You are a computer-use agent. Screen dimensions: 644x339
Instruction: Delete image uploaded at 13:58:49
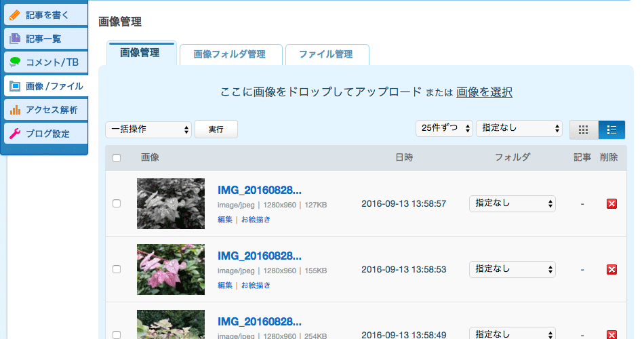pyautogui.click(x=611, y=334)
